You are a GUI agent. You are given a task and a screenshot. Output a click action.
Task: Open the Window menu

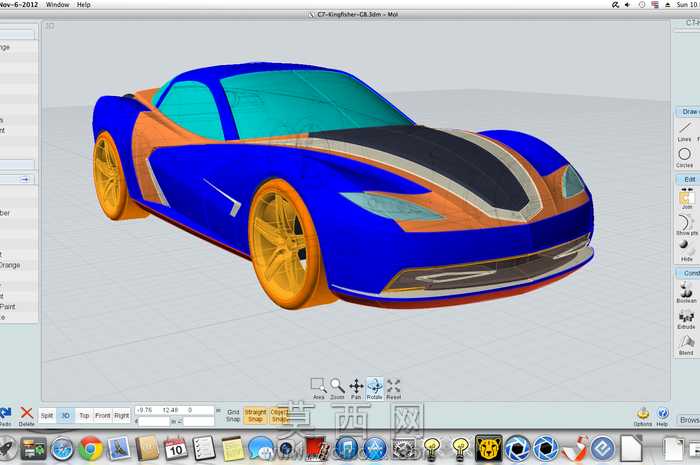58,4
